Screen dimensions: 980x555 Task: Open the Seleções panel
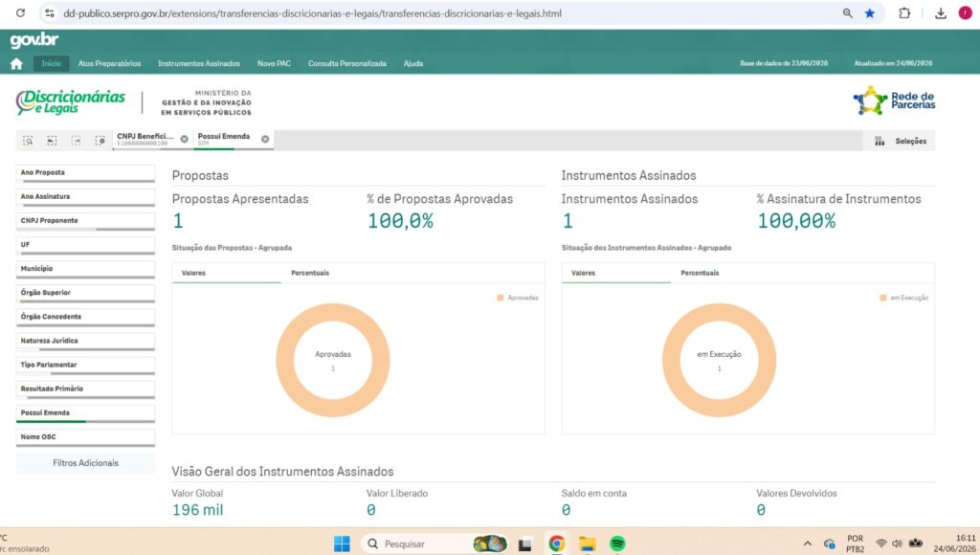(x=900, y=142)
